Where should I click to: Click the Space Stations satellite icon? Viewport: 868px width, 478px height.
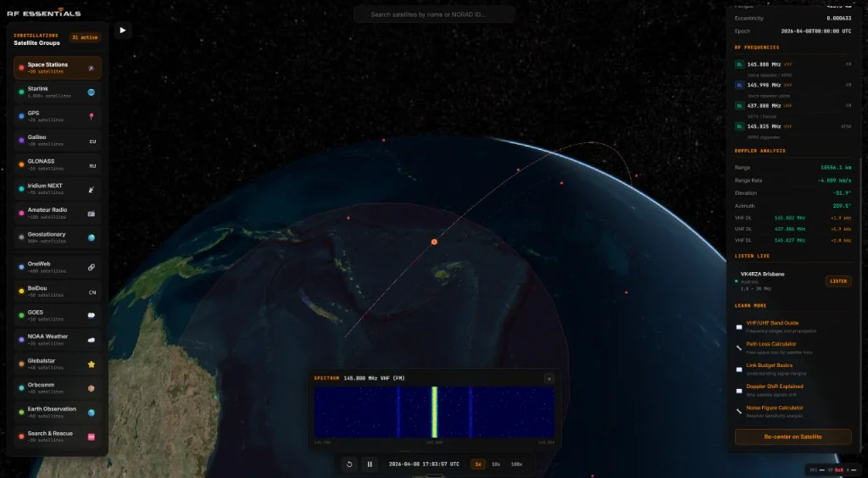pyautogui.click(x=92, y=68)
